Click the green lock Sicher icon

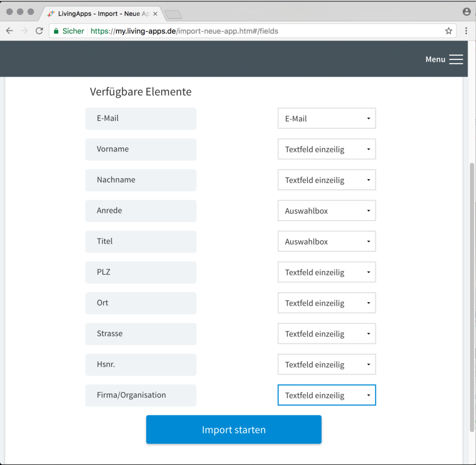[x=56, y=31]
